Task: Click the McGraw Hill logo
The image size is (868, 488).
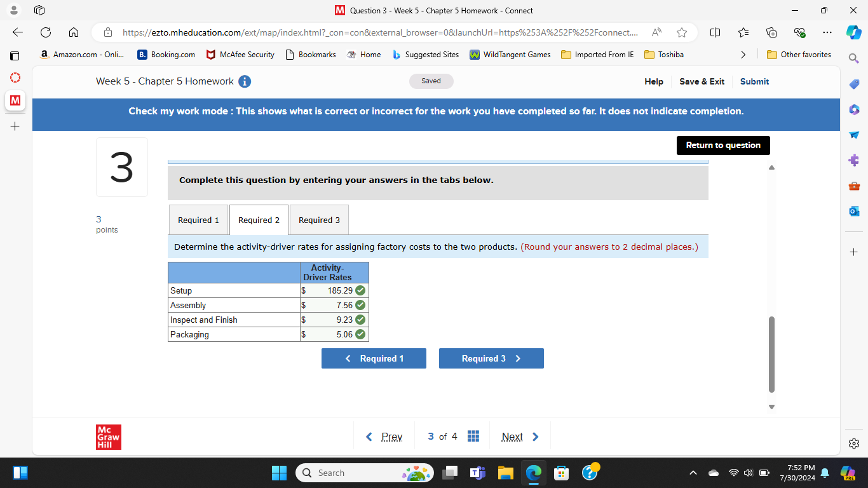Action: 108,437
